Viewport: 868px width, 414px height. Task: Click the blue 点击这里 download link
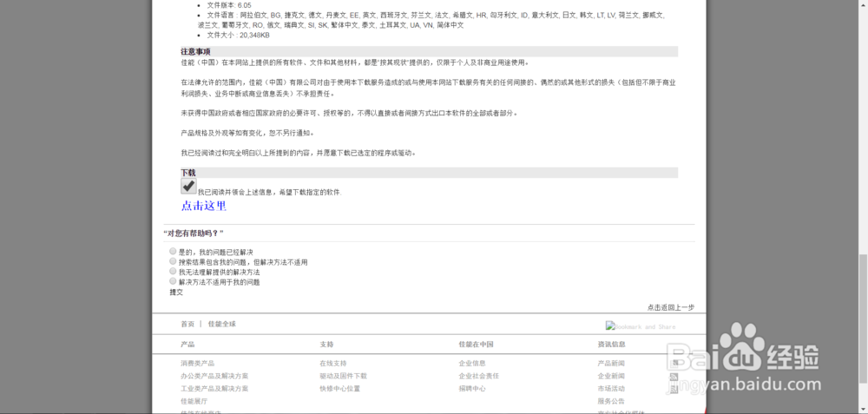pos(204,206)
